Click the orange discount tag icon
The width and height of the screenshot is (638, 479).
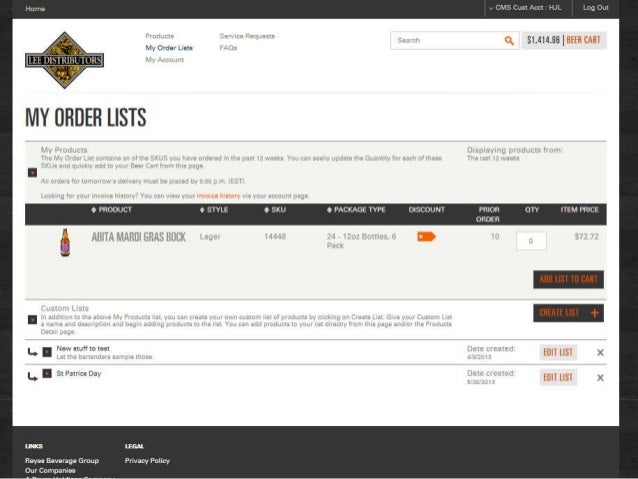point(426,236)
